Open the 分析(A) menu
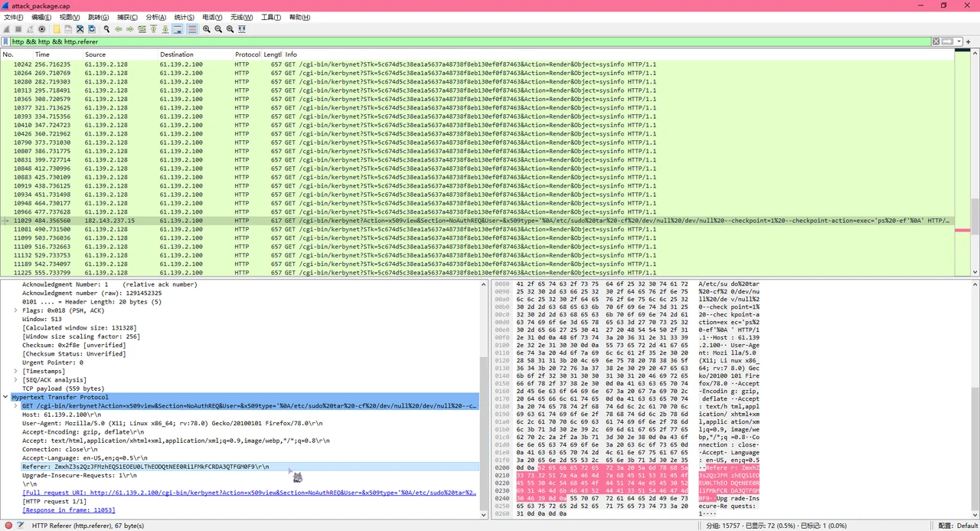Viewport: 980px width, 531px height. (155, 17)
